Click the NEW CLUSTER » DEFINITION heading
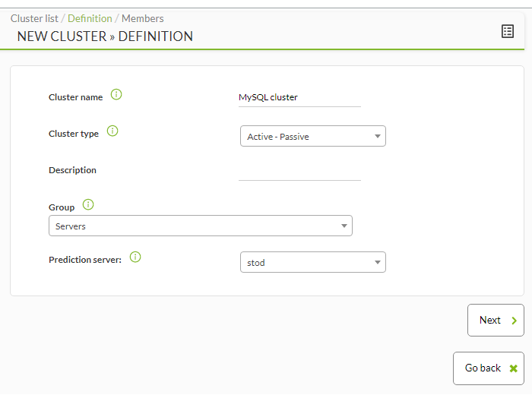This screenshot has height=395, width=532. point(105,36)
